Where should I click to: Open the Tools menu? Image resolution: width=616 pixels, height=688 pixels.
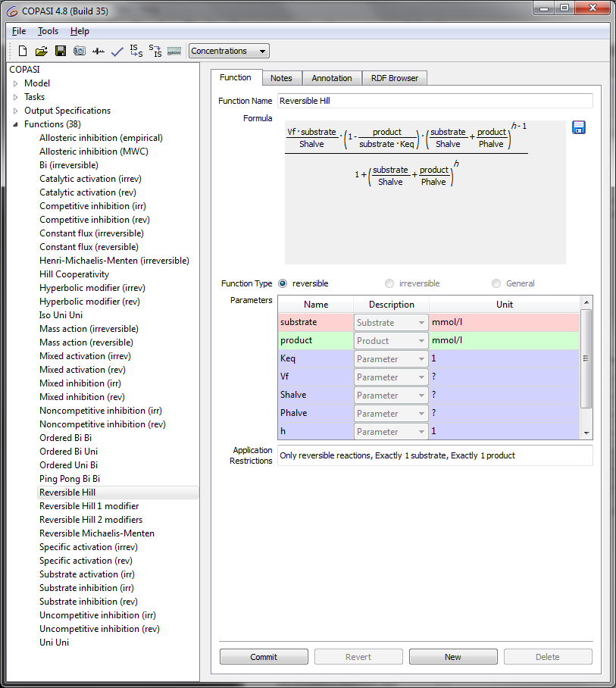pos(48,31)
